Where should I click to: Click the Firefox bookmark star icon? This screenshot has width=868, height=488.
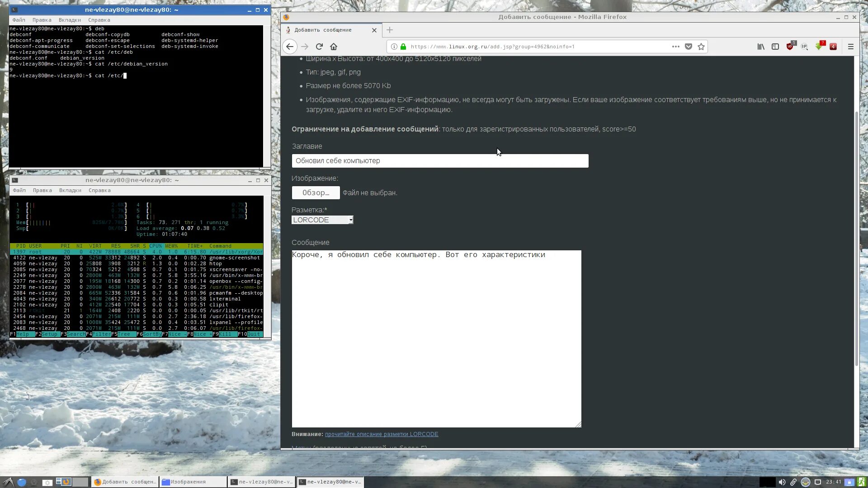tap(702, 47)
